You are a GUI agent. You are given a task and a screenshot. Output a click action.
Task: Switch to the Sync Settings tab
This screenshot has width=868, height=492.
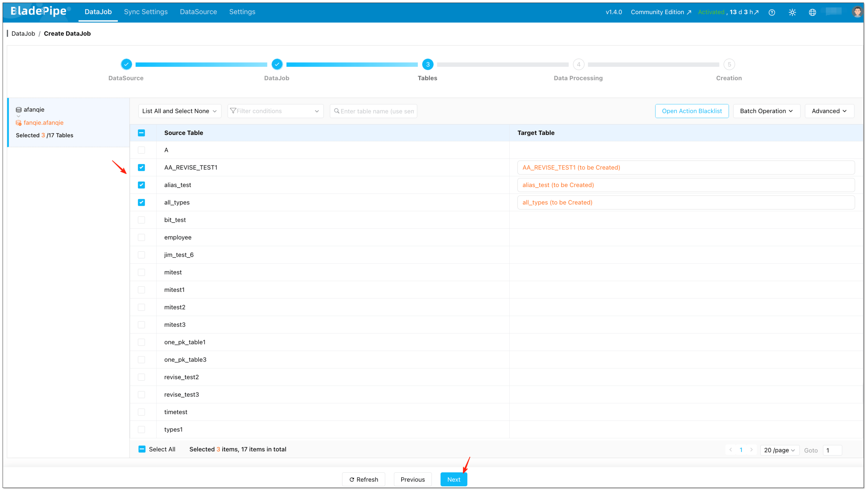pyautogui.click(x=146, y=11)
